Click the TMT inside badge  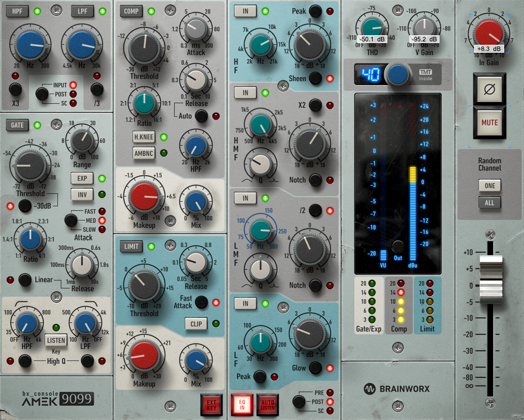tap(425, 75)
